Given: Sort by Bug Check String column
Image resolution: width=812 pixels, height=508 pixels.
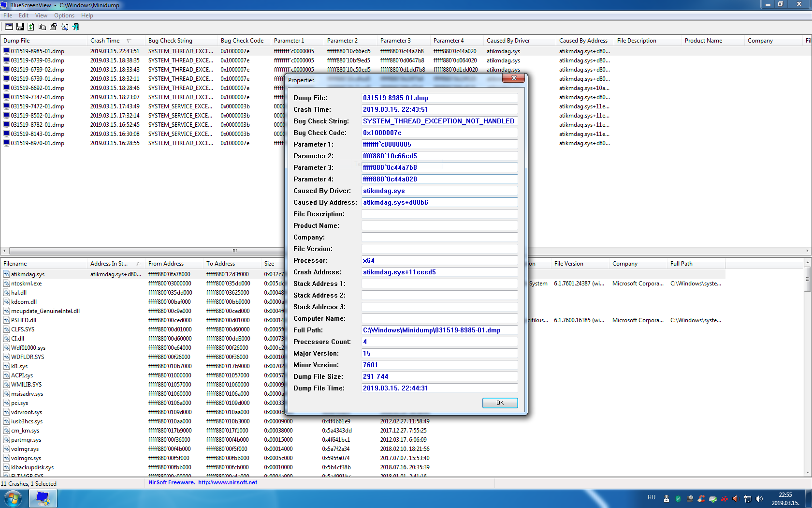Looking at the screenshot, I should [181, 41].
